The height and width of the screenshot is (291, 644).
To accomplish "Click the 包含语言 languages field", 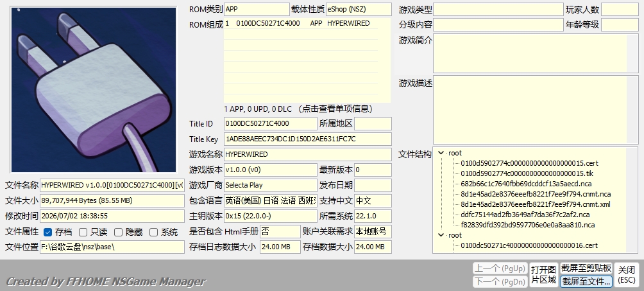I will pyautogui.click(x=271, y=200).
